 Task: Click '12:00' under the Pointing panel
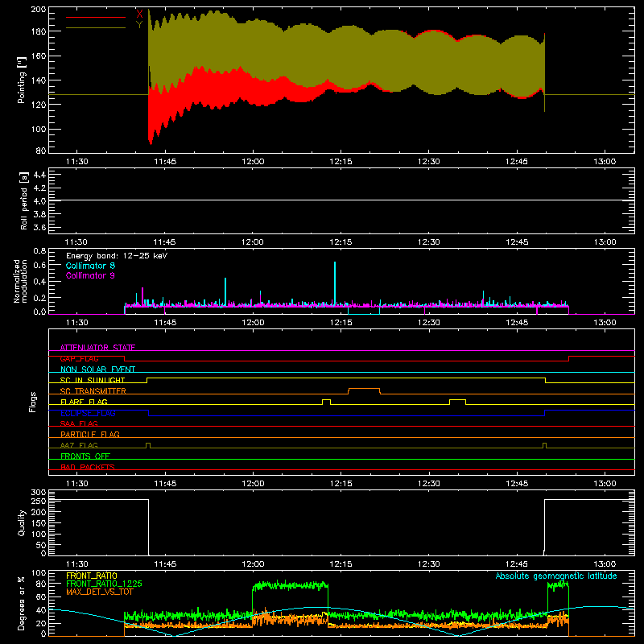tap(253, 162)
